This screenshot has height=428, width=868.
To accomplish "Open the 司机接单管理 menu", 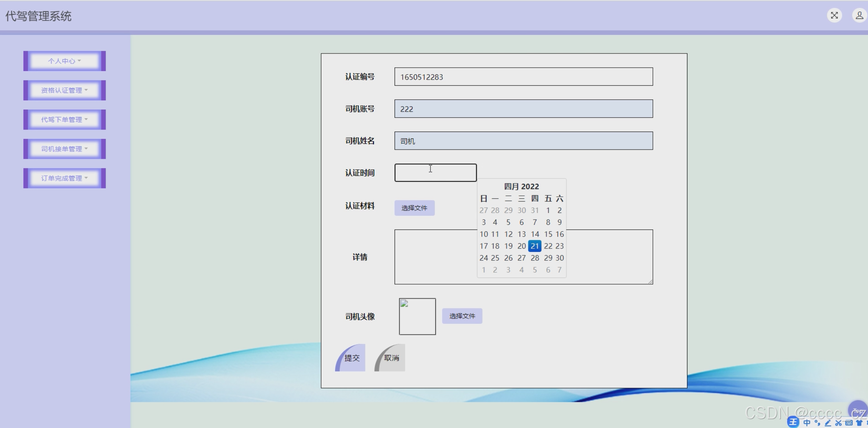I will pyautogui.click(x=65, y=149).
